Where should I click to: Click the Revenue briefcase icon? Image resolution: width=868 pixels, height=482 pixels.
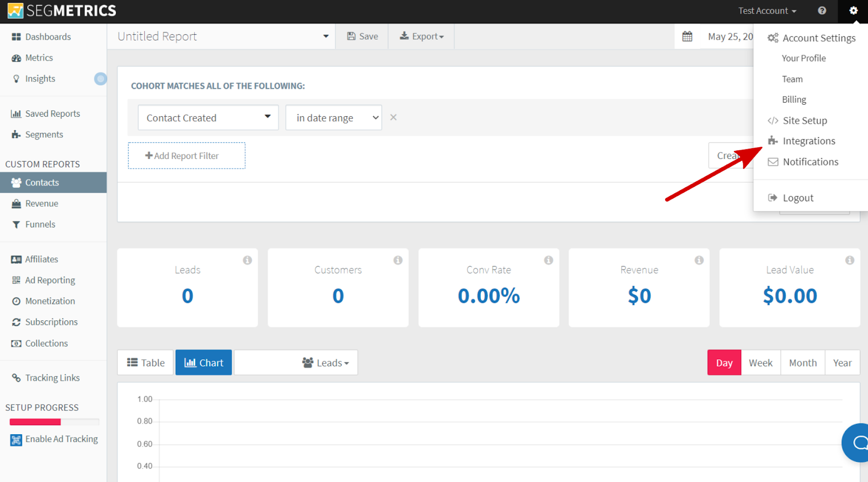(x=16, y=204)
